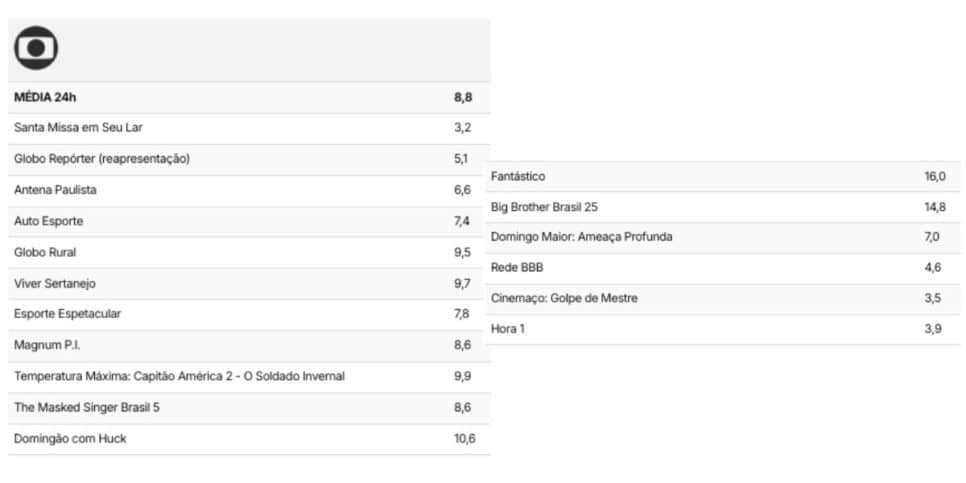Click Domingo Maior: Ameaça Profunda row
966x483 pixels.
pyautogui.click(x=723, y=237)
